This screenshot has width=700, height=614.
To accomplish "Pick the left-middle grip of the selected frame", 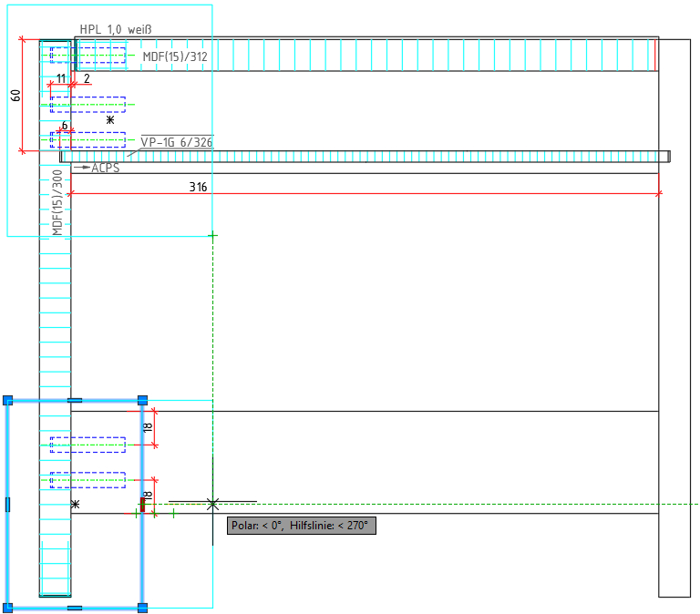I will (7, 504).
